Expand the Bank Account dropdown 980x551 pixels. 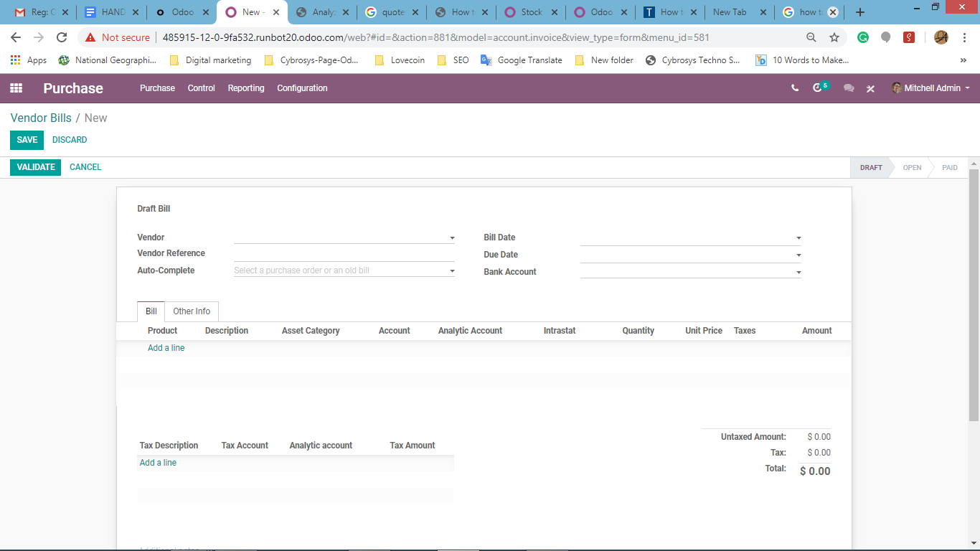point(798,273)
